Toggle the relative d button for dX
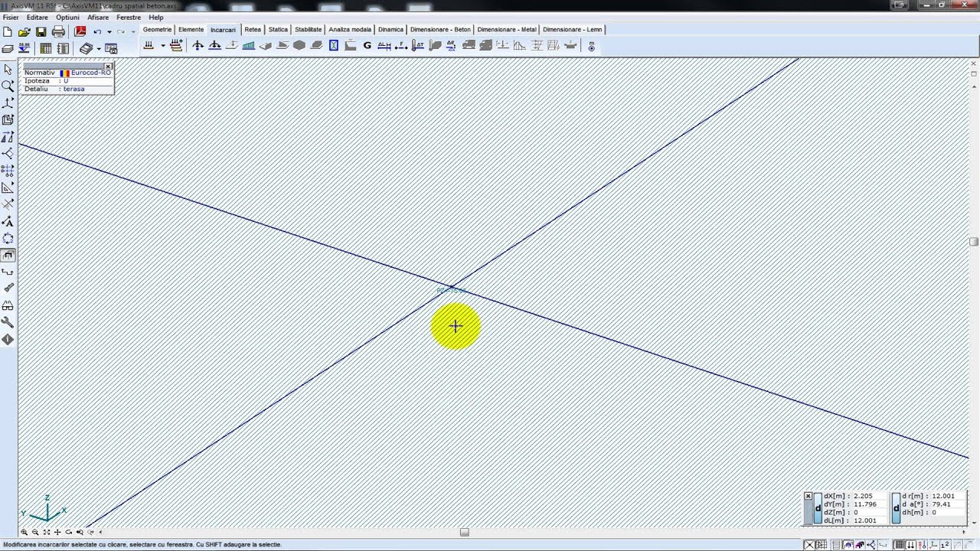This screenshot has width=980, height=551. tap(818, 508)
